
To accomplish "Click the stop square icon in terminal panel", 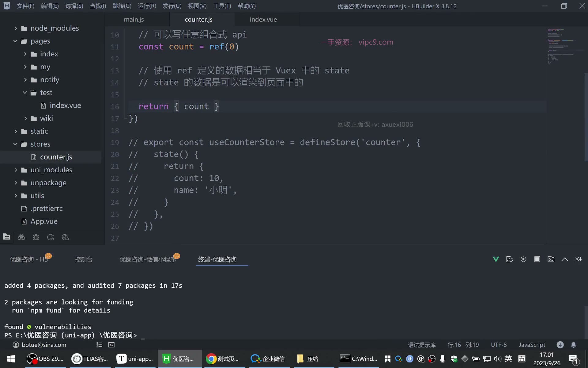I will 537,259.
